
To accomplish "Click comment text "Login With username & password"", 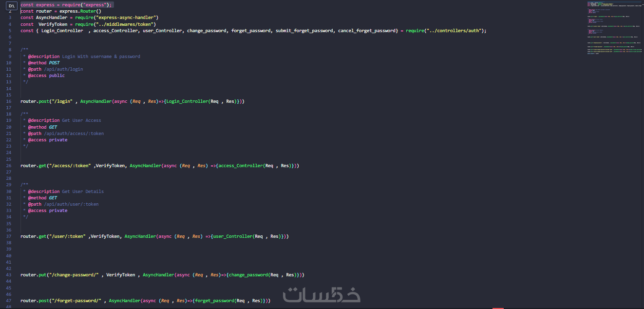I will [x=101, y=57].
